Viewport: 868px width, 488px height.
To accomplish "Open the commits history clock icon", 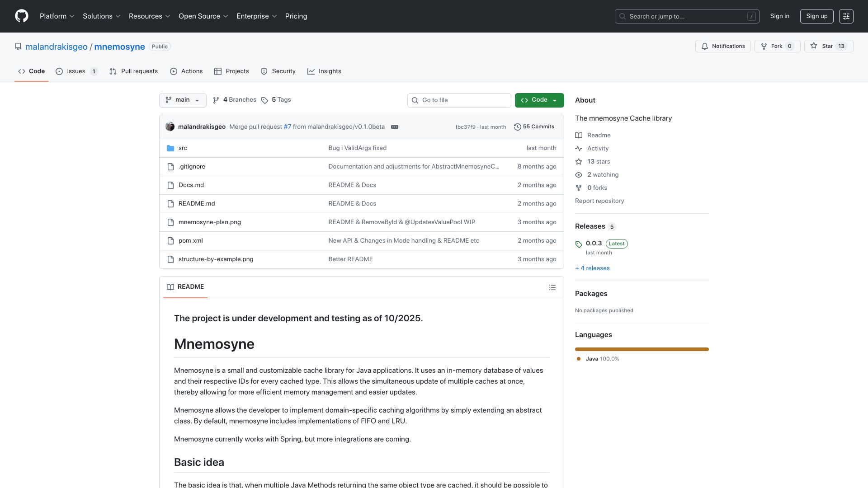I will (x=518, y=127).
